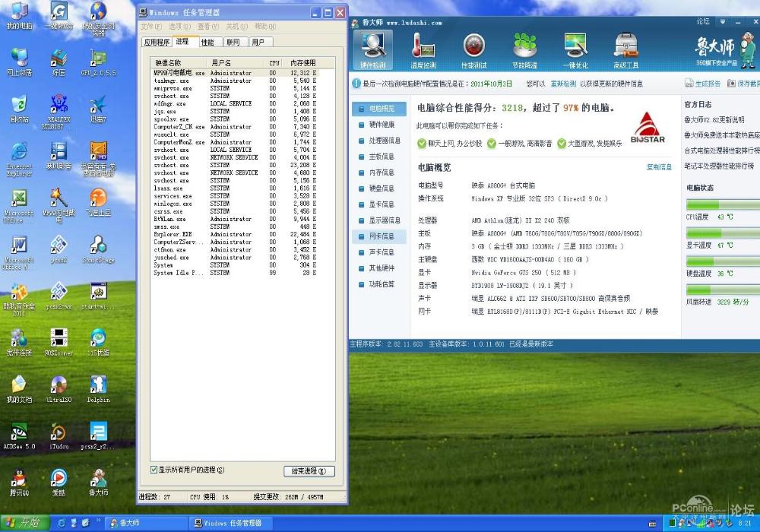The image size is (760, 532).
Task: Sort by 内存使用 column header
Action: [303, 63]
